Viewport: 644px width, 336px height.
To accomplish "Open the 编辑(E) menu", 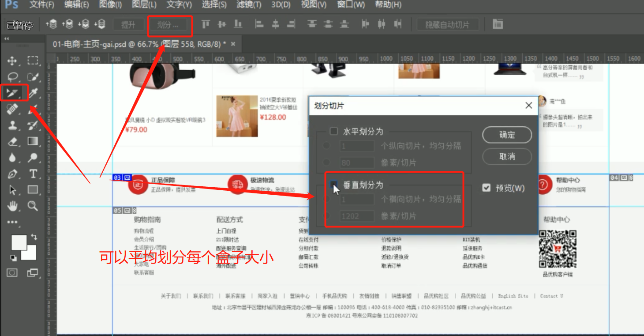I will pos(76,5).
